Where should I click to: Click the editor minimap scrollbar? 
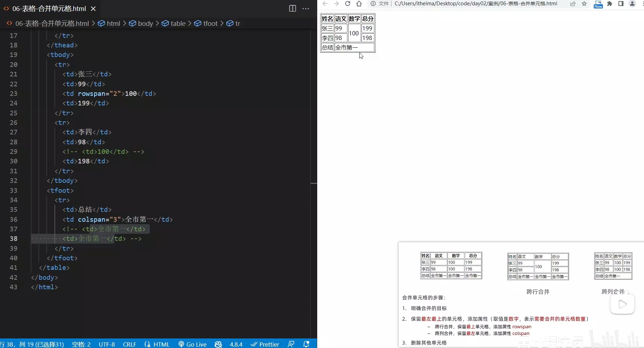click(314, 183)
